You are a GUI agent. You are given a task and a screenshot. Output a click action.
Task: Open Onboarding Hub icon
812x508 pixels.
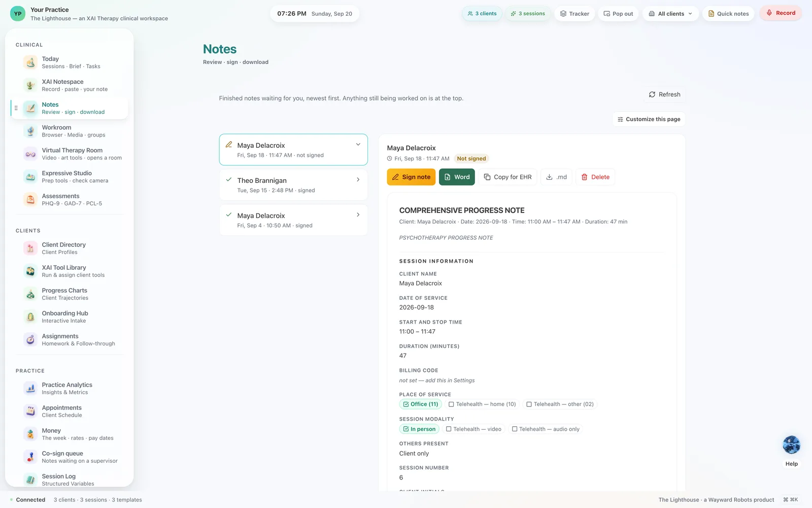[x=30, y=317]
